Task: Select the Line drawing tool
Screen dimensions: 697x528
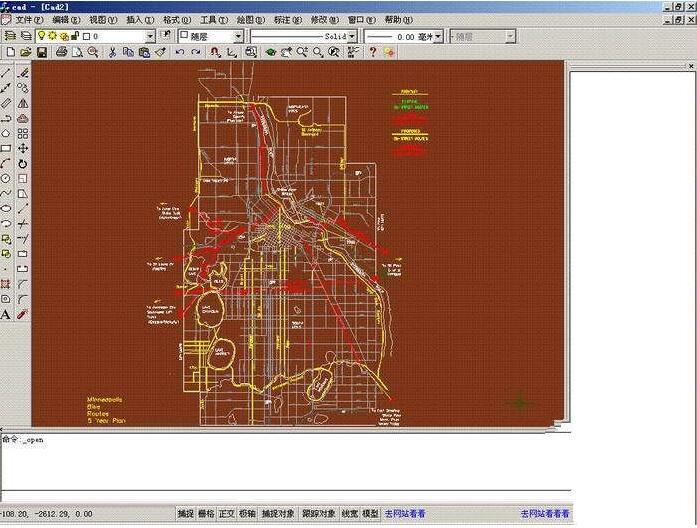Action: pos(6,72)
